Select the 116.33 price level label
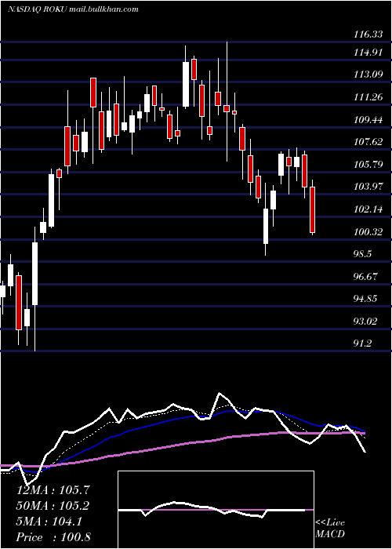The height and width of the screenshot is (549, 392). (x=368, y=35)
